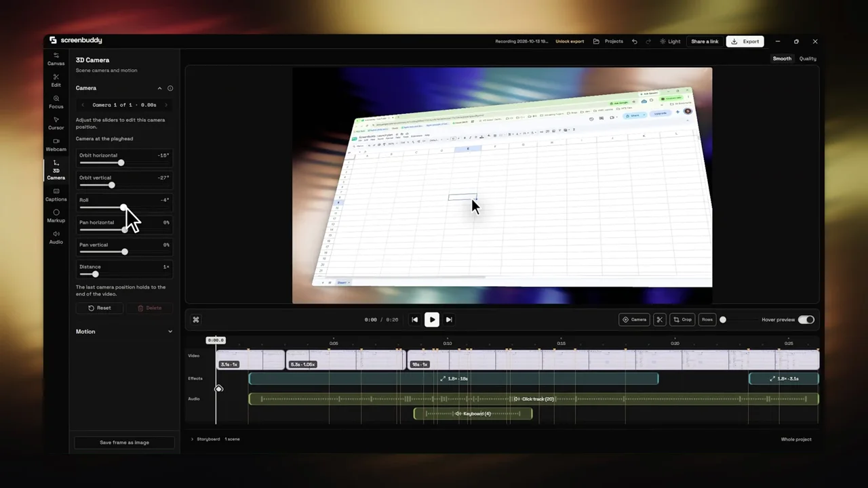Open the Captions panel
Screen dimensions: 868x488
pyautogui.click(x=56, y=195)
